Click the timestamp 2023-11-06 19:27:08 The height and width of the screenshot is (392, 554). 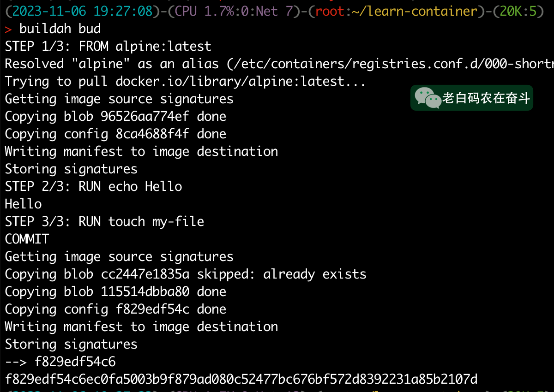(83, 11)
